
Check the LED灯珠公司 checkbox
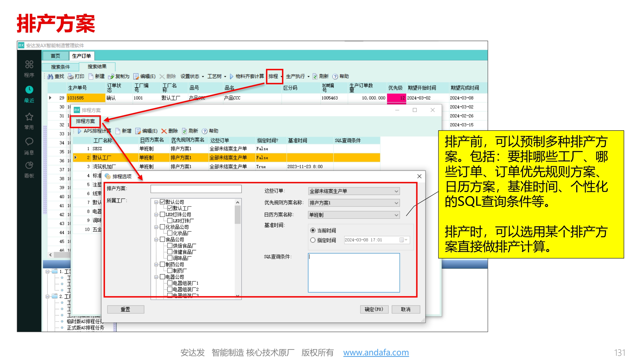point(163,214)
